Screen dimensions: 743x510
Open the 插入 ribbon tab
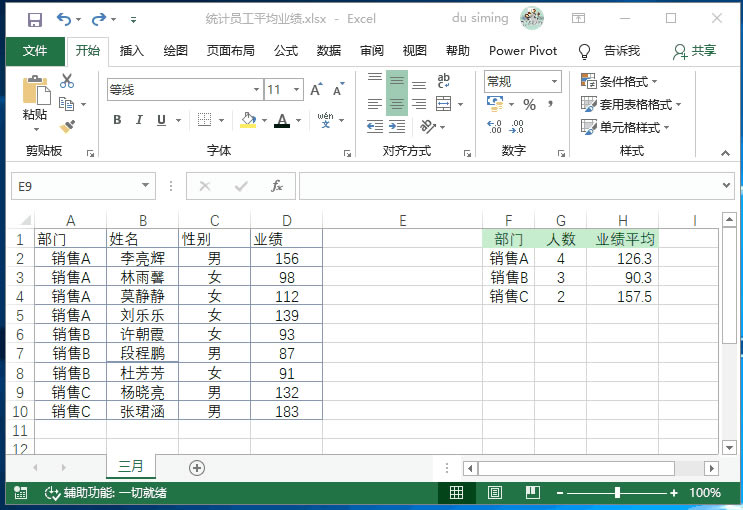coord(132,51)
